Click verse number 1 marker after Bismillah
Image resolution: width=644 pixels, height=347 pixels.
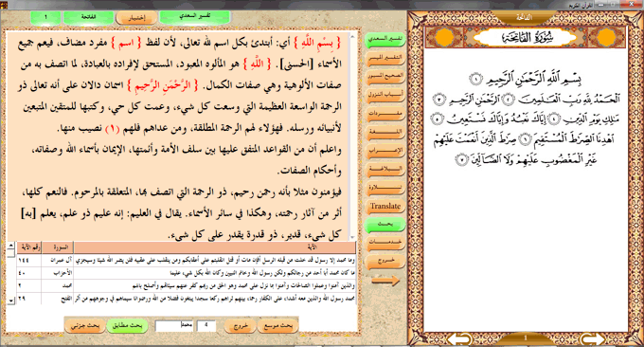[475, 79]
